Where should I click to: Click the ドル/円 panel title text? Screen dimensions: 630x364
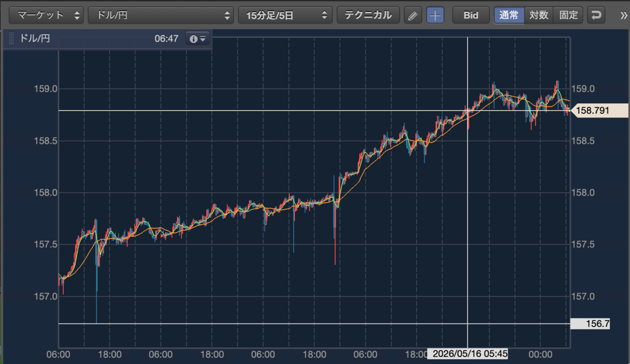35,39
